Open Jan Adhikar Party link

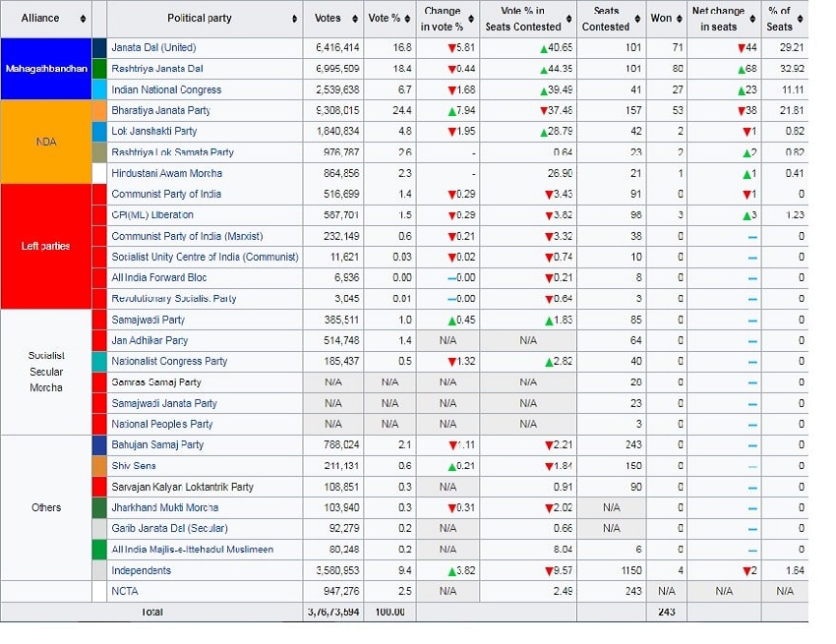pos(149,340)
